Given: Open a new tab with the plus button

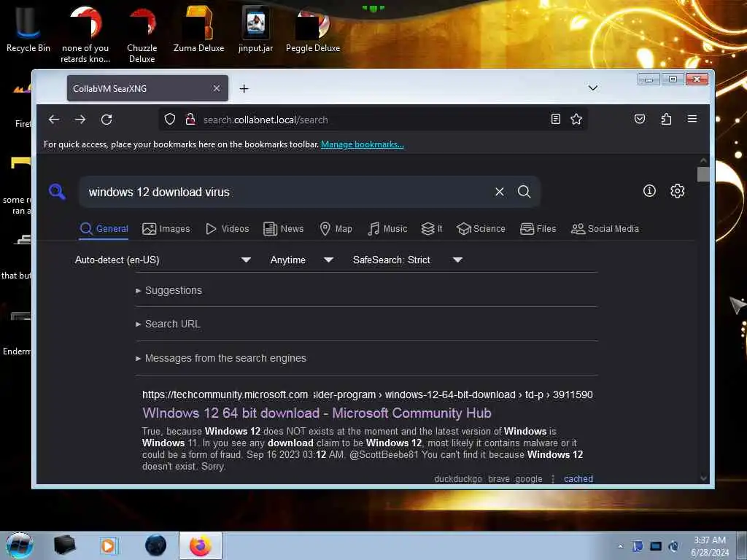Looking at the screenshot, I should (244, 88).
